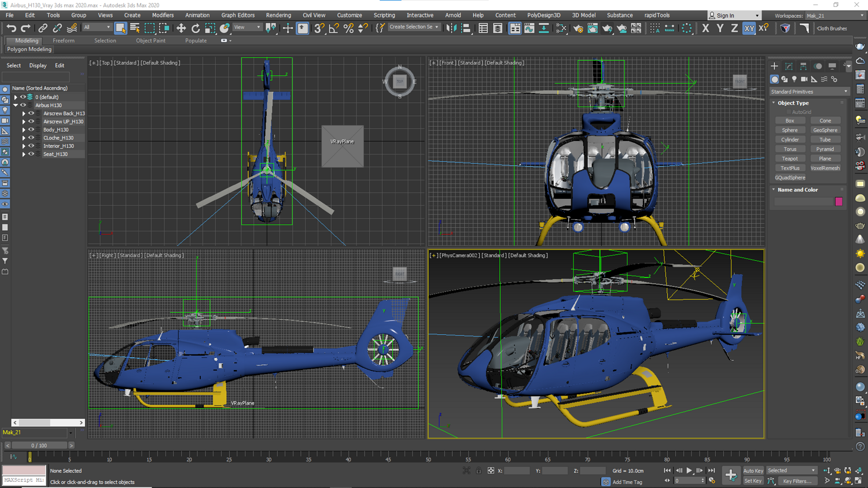Collapse the Airbus H130 group
Viewport: 868px width, 488px height.
pos(16,105)
